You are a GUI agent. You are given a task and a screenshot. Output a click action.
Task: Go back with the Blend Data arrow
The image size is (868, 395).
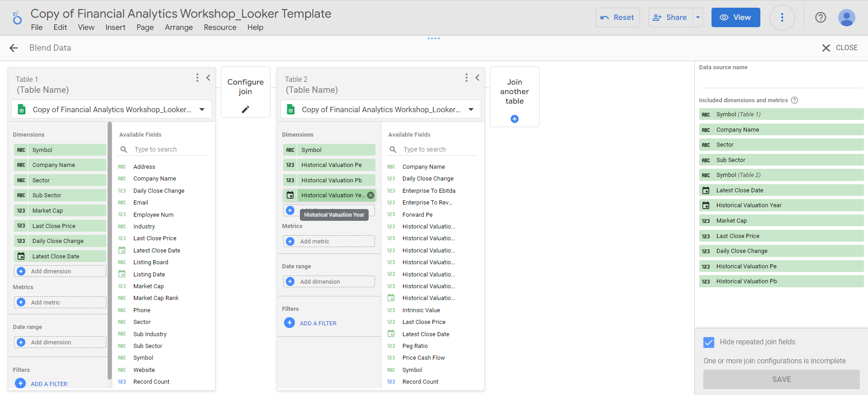click(14, 48)
